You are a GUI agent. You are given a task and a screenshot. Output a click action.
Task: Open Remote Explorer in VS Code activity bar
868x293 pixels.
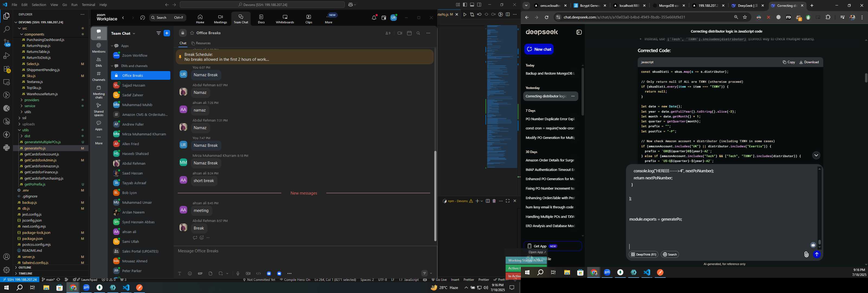tap(7, 82)
